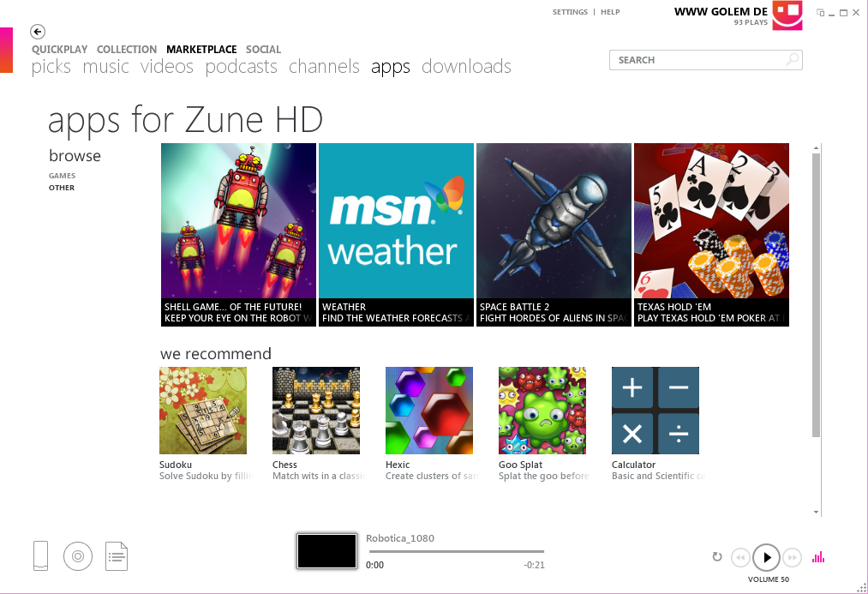Open the SOCIAL section
Viewport: 868px width, 594px height.
point(264,49)
